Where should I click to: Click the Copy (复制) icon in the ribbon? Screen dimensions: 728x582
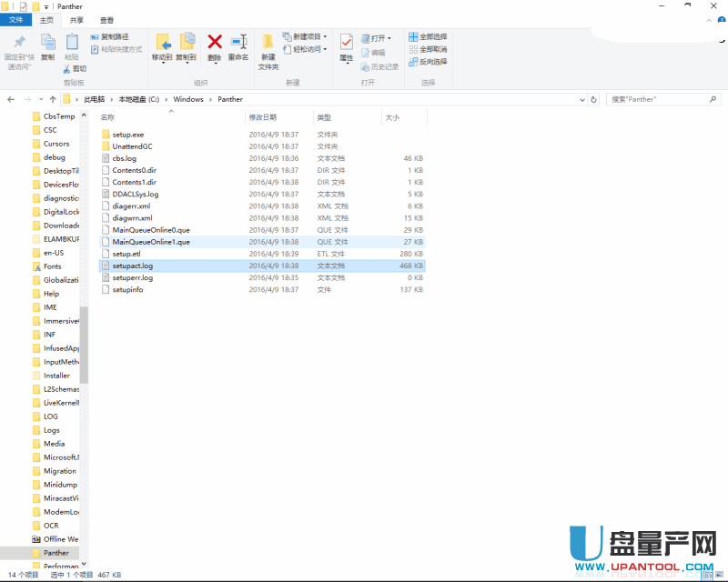pos(45,43)
